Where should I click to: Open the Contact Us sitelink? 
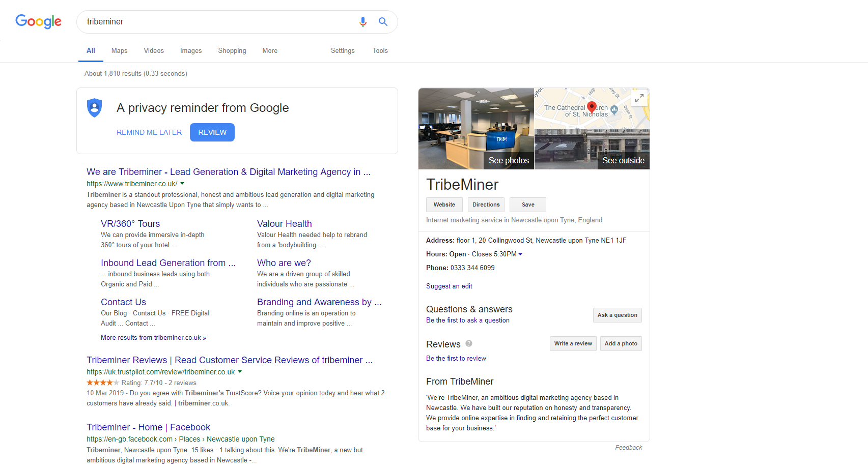(123, 302)
